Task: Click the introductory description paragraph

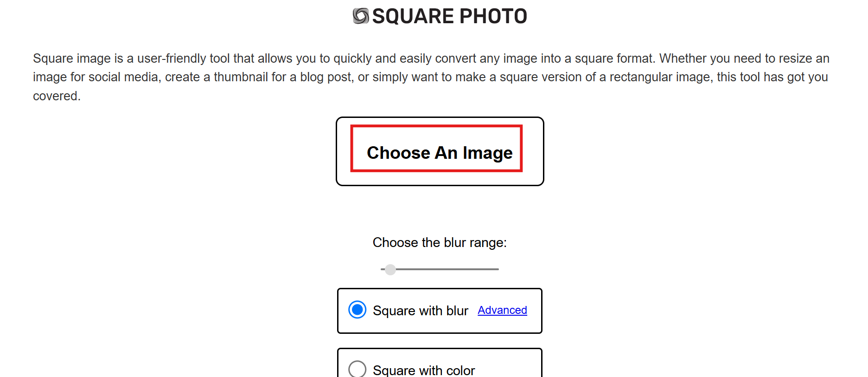Action: click(x=431, y=77)
